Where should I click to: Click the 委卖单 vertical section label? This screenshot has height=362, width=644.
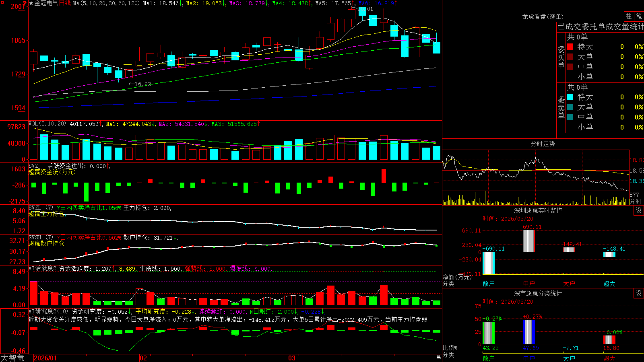pos(561,107)
